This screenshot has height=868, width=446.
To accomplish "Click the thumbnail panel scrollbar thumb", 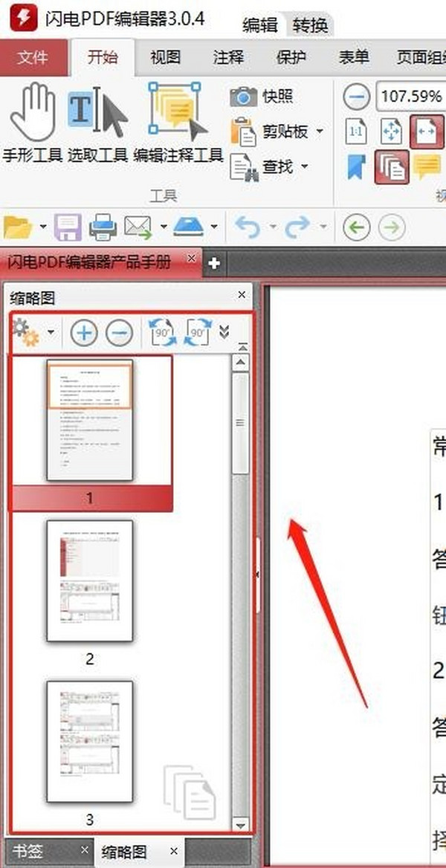I will [x=240, y=423].
